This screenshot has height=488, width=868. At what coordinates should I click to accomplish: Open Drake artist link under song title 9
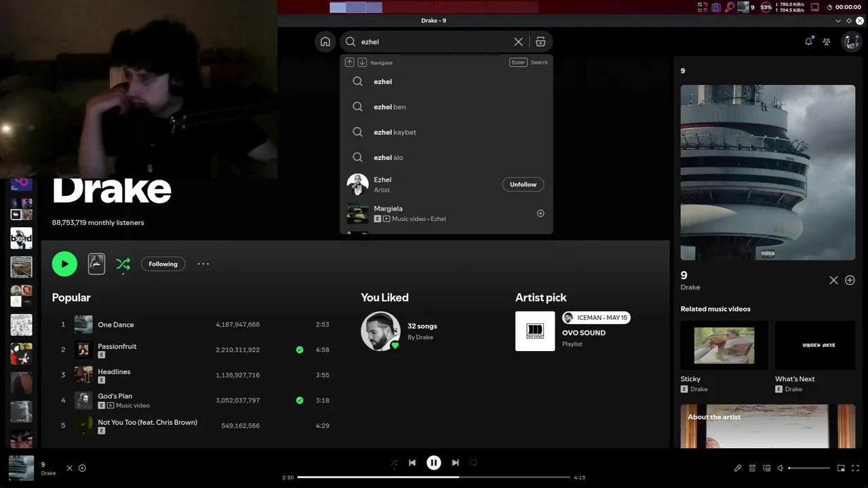point(690,287)
